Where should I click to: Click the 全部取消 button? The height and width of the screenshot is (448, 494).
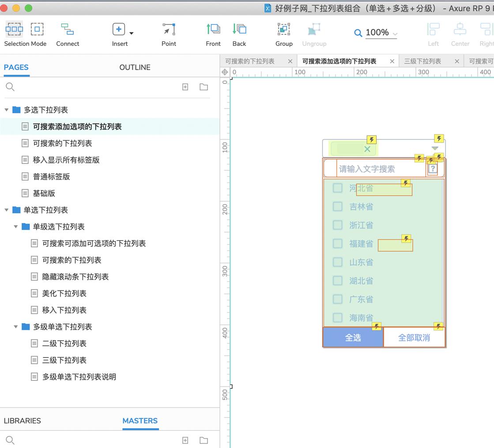point(414,338)
